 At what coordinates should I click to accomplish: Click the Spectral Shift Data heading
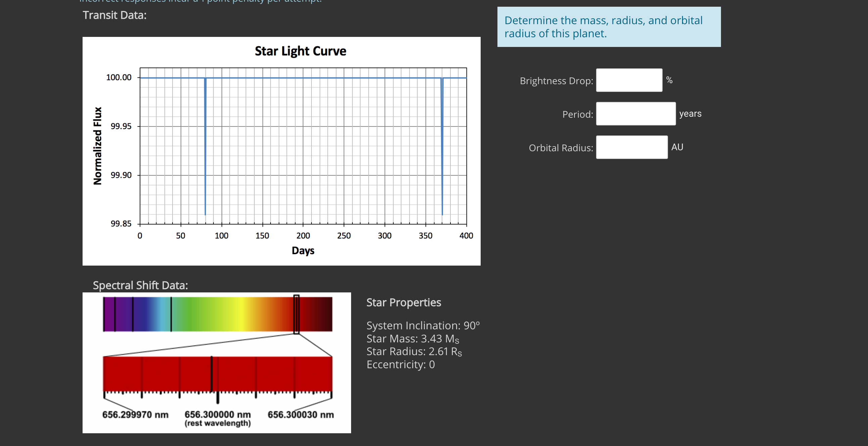pos(141,285)
